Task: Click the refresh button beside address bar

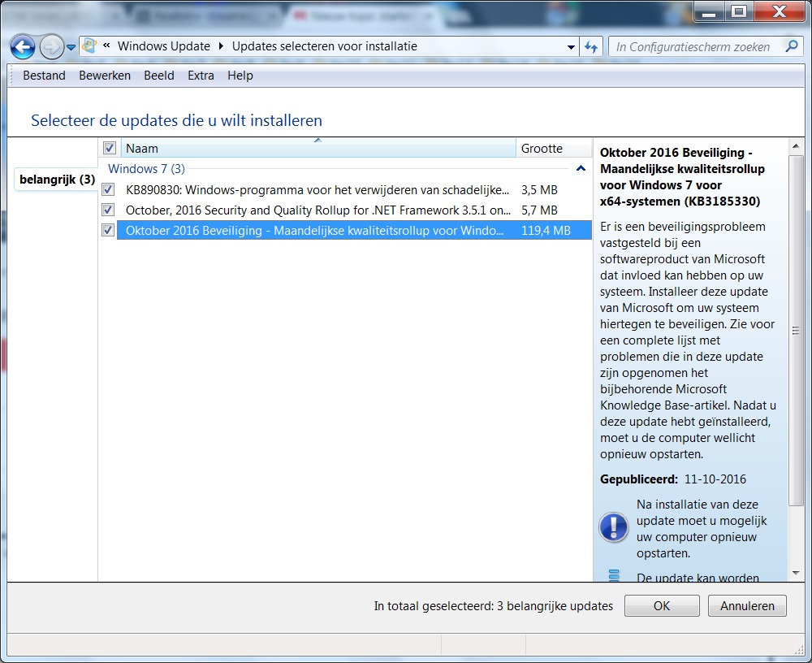Action: [x=591, y=46]
